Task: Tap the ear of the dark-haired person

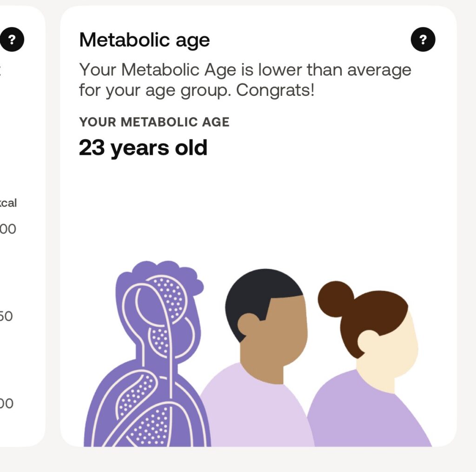Action: coord(249,324)
